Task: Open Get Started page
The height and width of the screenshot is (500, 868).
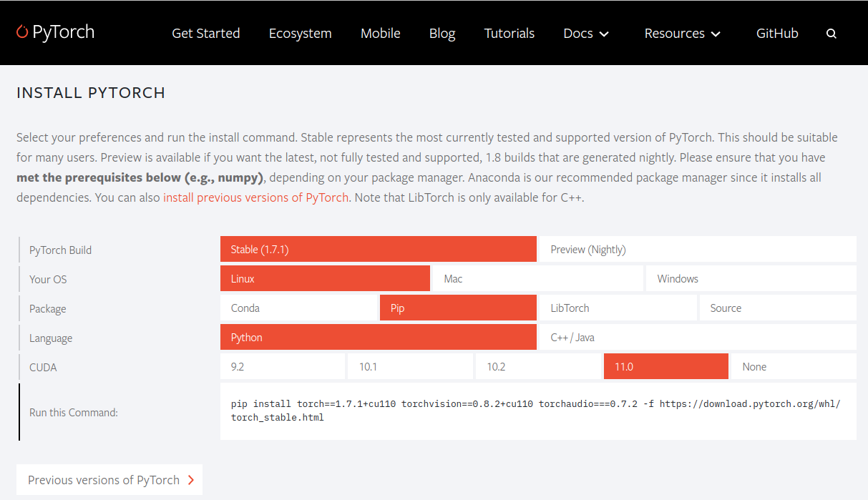Action: click(x=206, y=33)
